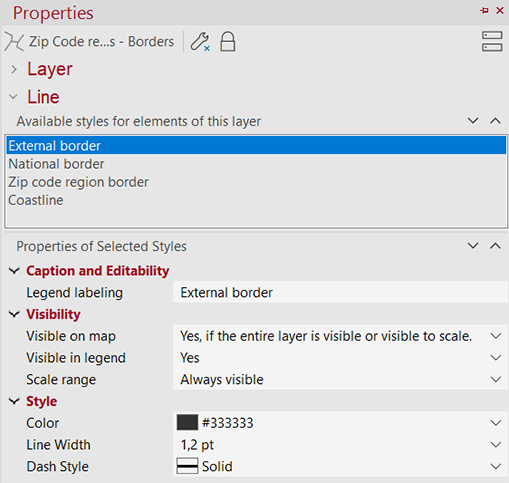Collapse the Style group
509x483 pixels.
(14, 401)
